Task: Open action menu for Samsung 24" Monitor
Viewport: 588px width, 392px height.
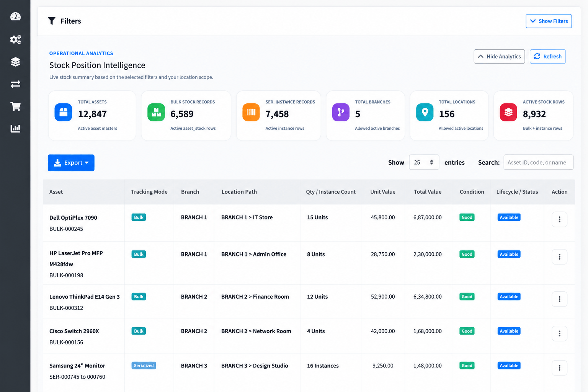Action: [x=559, y=368]
